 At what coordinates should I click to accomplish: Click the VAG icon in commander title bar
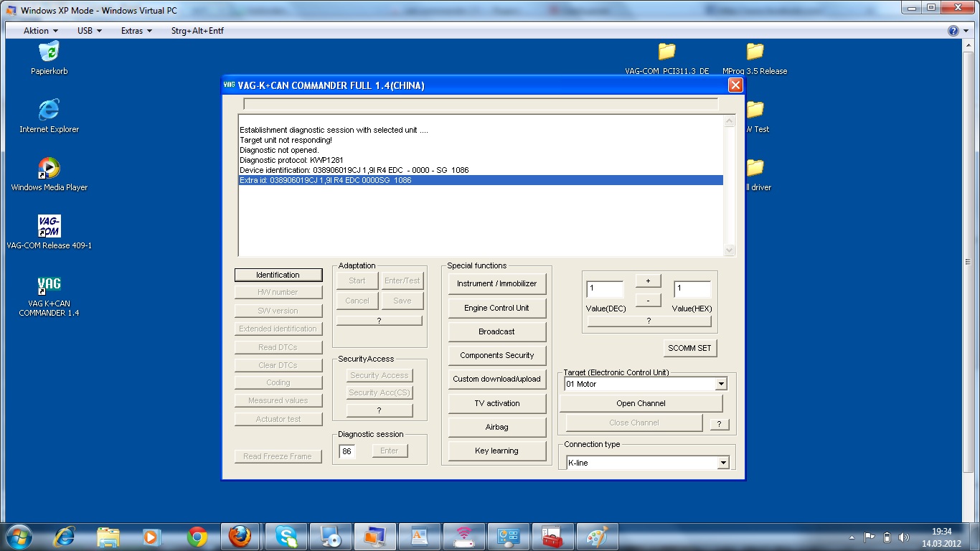click(x=230, y=85)
